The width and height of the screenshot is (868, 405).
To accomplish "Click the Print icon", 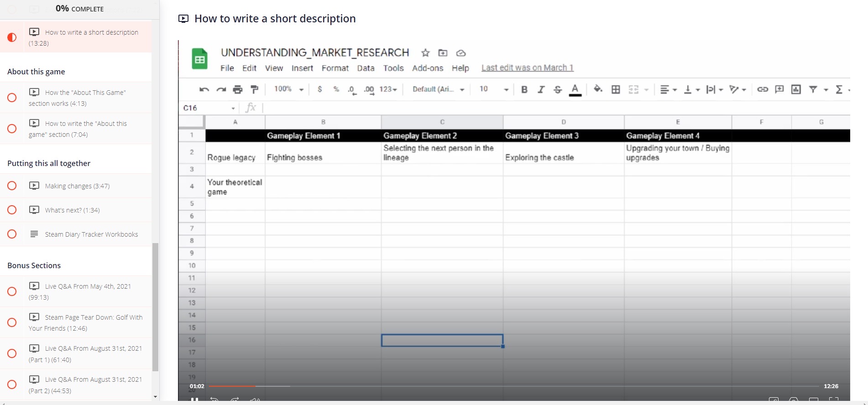I will pos(237,89).
